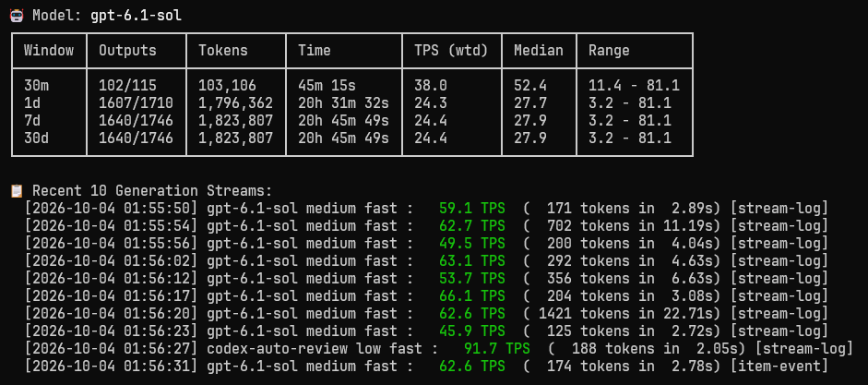Click the tokens value 103,106
This screenshot has height=385, width=868.
pos(228,86)
